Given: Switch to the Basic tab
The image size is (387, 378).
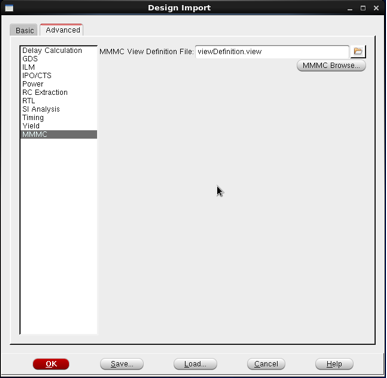Looking at the screenshot, I should [24, 30].
